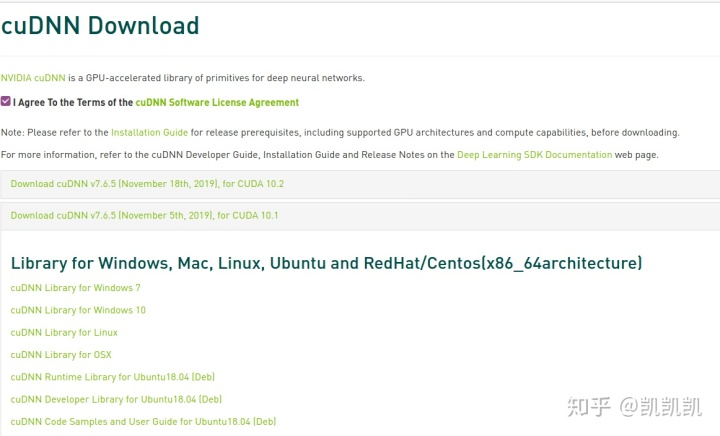
Task: Download cuDNN Runtime Library for Ubuntu18.04 Deb
Action: tap(112, 377)
